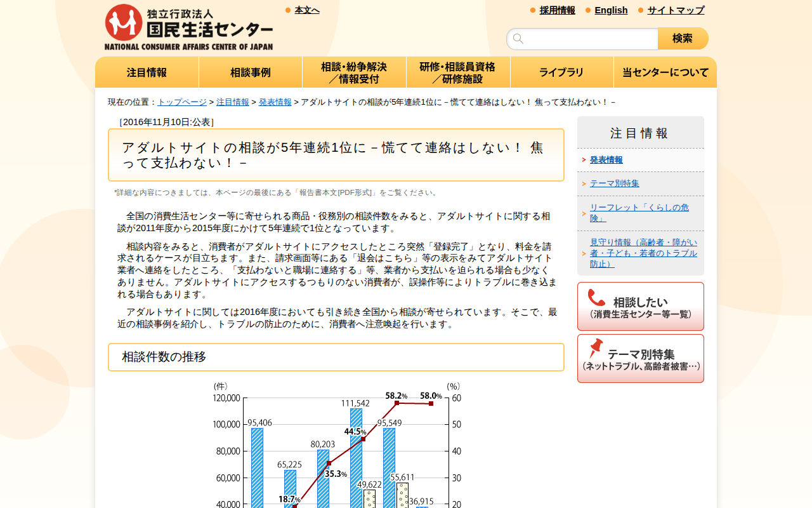Switch to the ライブラリ section
This screenshot has height=508, width=812.
click(x=561, y=72)
